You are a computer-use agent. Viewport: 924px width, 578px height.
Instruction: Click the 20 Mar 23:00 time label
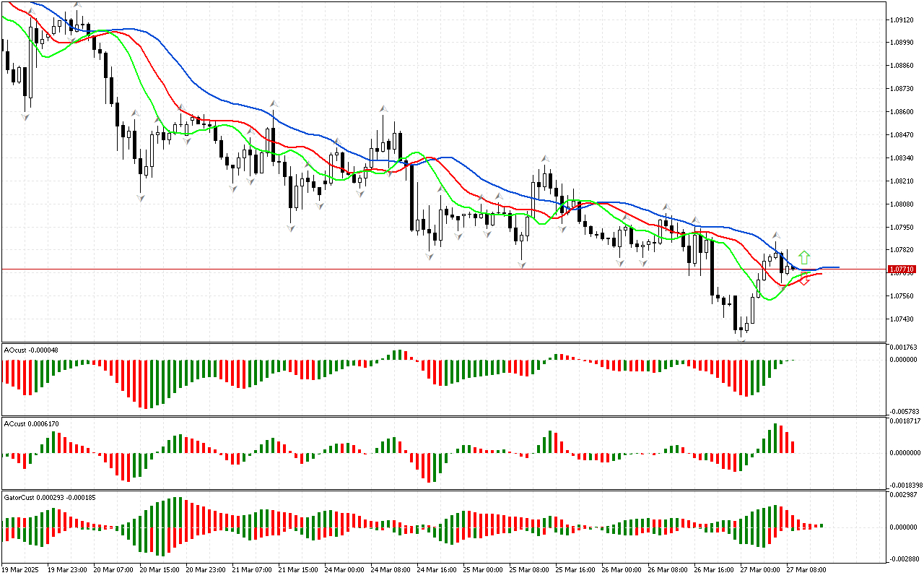click(x=206, y=569)
